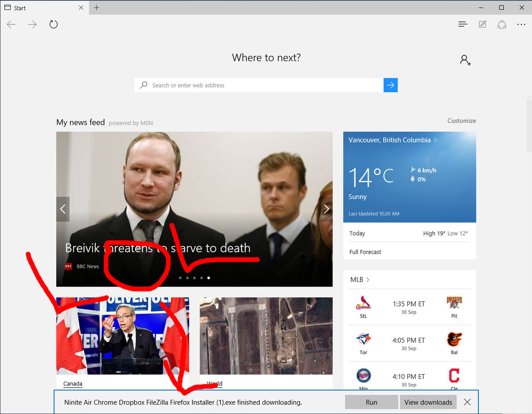532x414 pixels.
Task: Click the 14°C temperature reading
Action: pos(371,177)
